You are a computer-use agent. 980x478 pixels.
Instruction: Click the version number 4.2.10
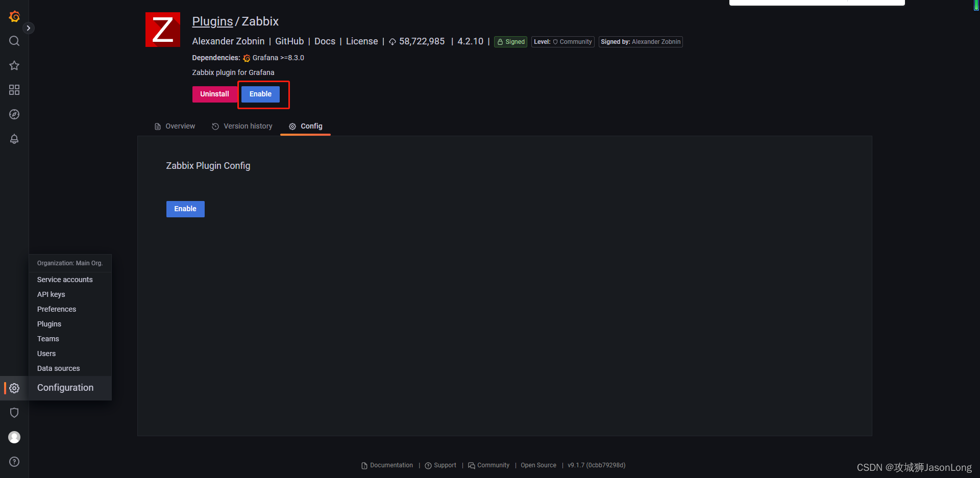pos(470,41)
